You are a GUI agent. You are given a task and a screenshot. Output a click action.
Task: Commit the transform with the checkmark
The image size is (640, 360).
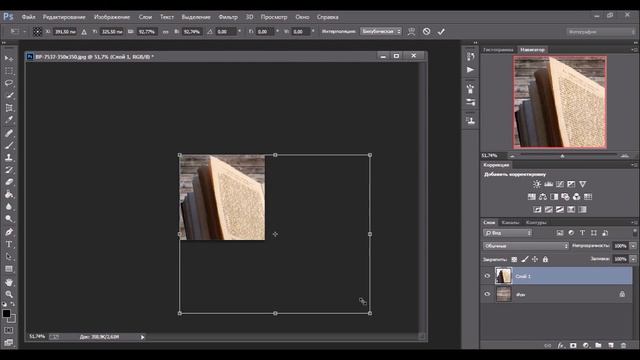click(x=441, y=31)
